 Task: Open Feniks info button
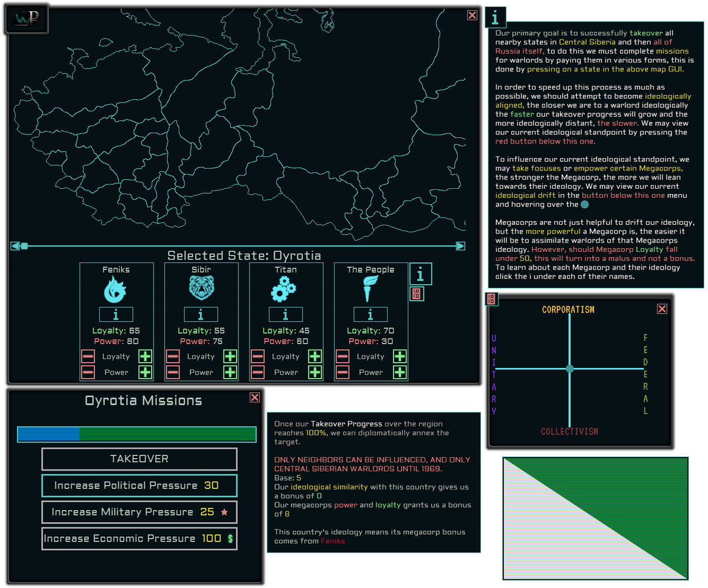click(116, 314)
